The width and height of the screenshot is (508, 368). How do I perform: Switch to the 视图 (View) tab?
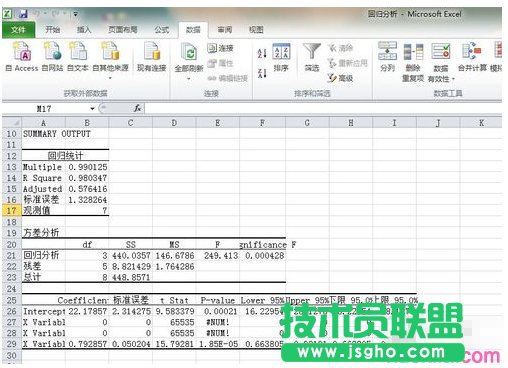[256, 30]
